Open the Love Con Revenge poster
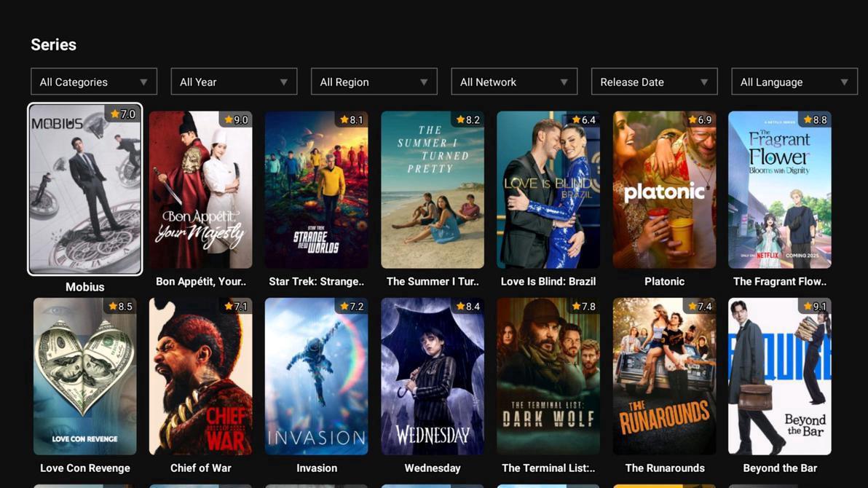 coord(84,376)
